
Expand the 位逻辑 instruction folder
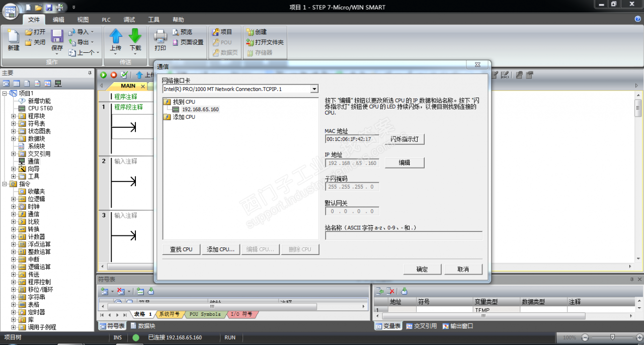(14, 199)
